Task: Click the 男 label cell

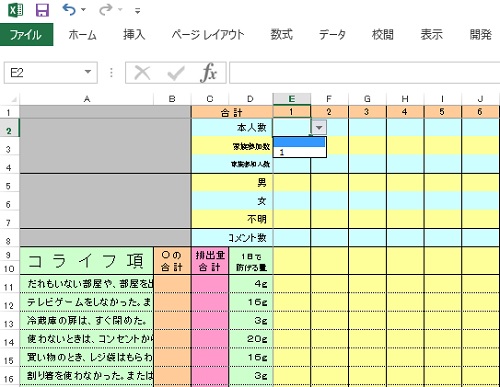Action: (x=232, y=182)
